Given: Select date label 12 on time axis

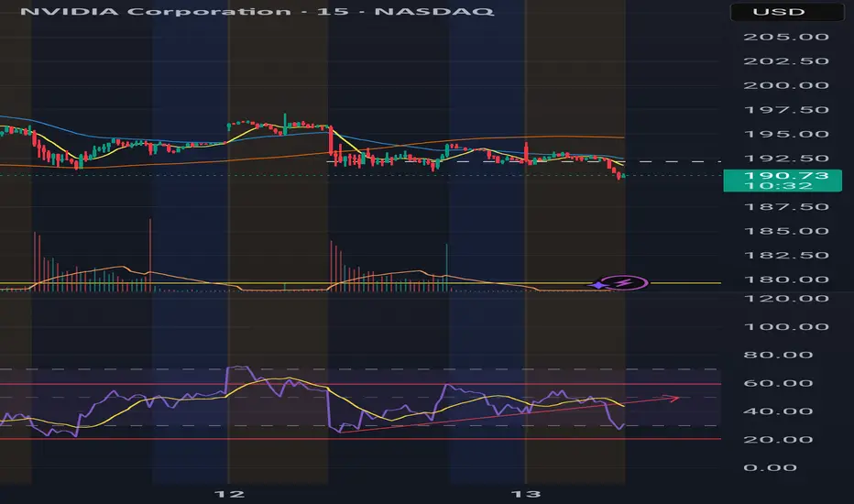Looking at the screenshot, I should (x=236, y=493).
